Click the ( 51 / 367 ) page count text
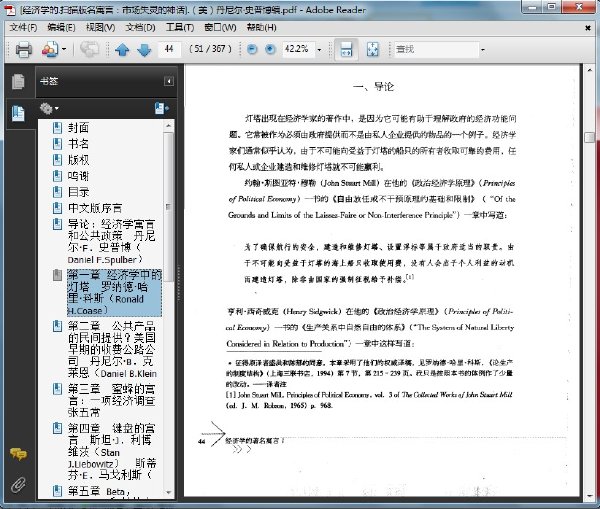 coord(210,49)
